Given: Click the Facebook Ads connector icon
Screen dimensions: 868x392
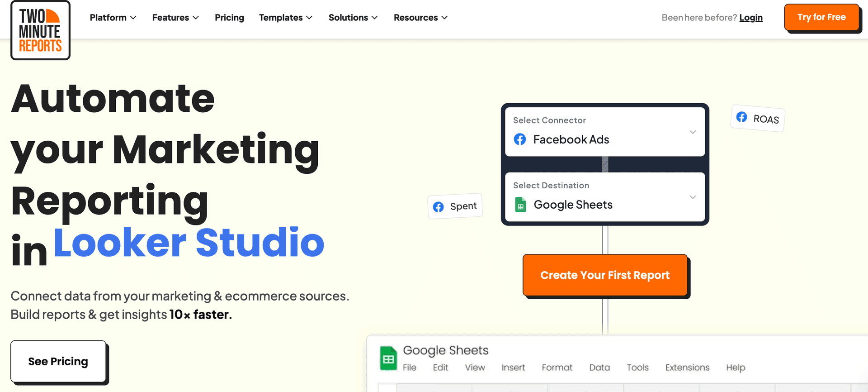Looking at the screenshot, I should click(x=520, y=139).
